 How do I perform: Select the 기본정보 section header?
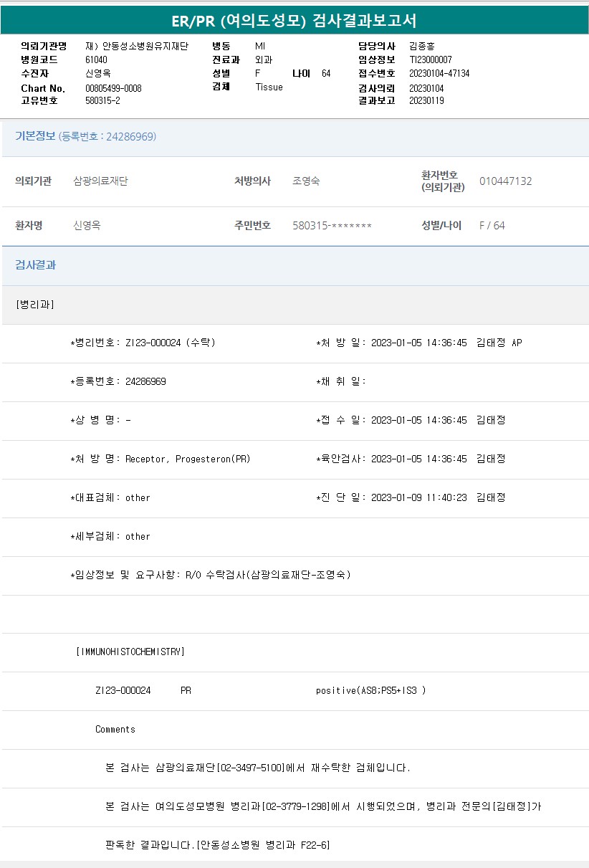click(x=36, y=136)
